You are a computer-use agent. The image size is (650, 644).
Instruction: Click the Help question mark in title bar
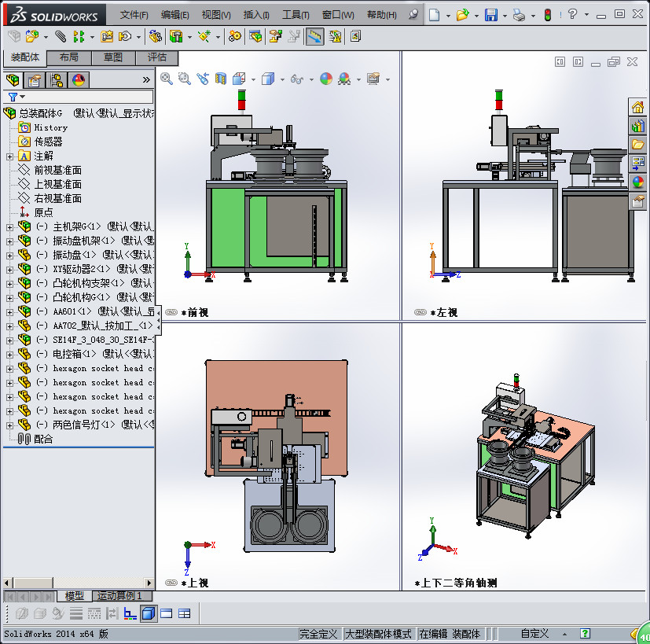coord(572,14)
